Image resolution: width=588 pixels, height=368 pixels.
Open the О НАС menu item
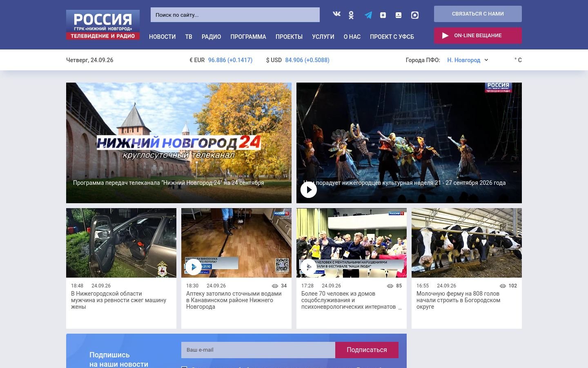[352, 37]
